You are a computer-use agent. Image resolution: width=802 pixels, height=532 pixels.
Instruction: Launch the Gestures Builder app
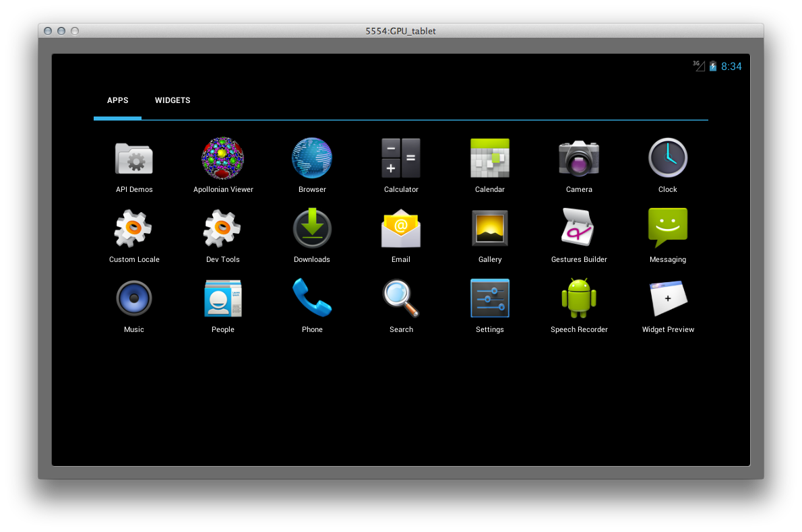tap(579, 229)
